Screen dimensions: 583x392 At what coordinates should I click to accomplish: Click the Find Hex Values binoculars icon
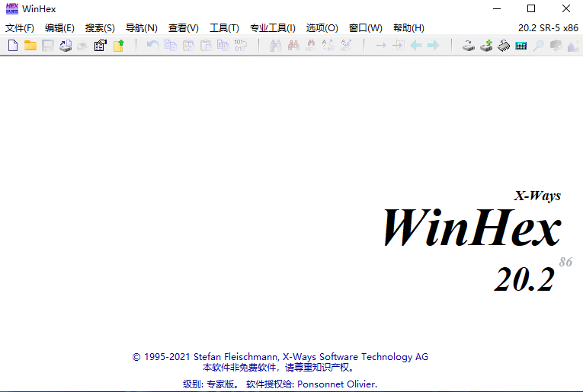311,45
